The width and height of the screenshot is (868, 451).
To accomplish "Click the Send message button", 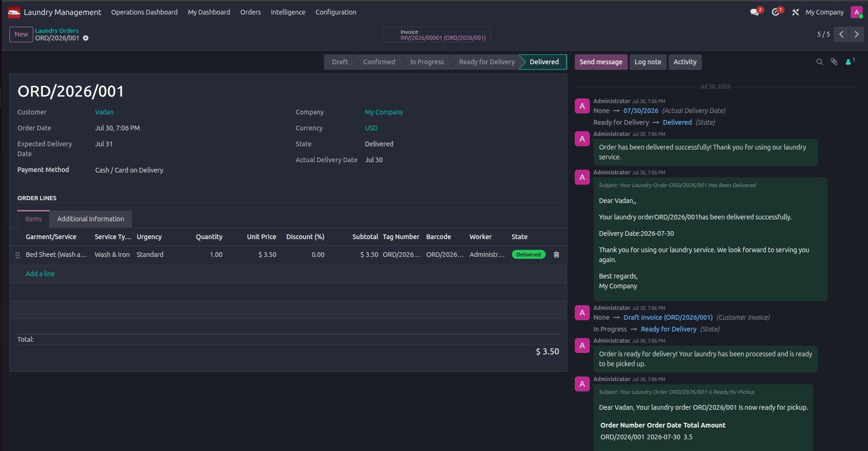I will coord(601,62).
